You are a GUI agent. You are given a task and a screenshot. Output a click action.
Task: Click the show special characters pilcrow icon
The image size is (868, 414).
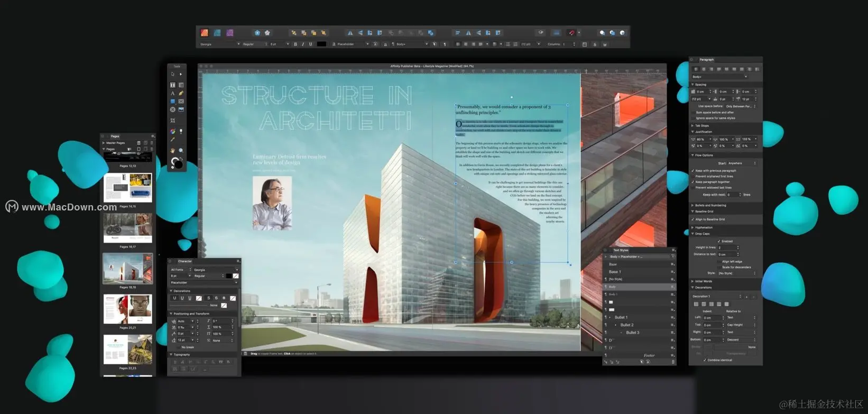(x=445, y=44)
